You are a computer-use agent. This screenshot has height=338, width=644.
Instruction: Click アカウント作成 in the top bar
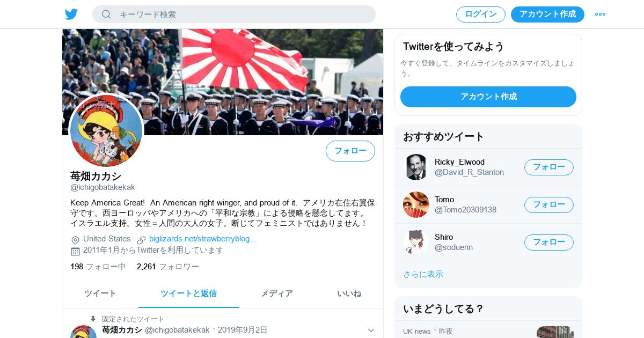(x=547, y=14)
